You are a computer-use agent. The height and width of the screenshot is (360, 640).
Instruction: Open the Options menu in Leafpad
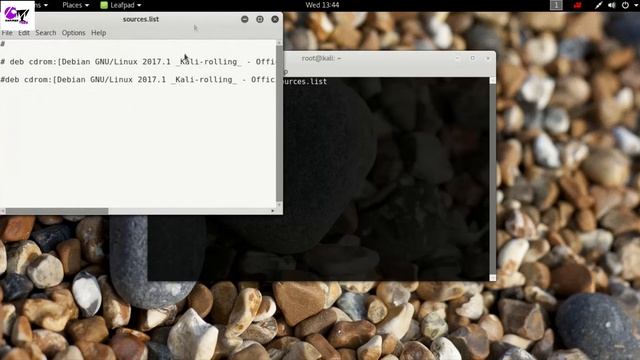point(73,33)
